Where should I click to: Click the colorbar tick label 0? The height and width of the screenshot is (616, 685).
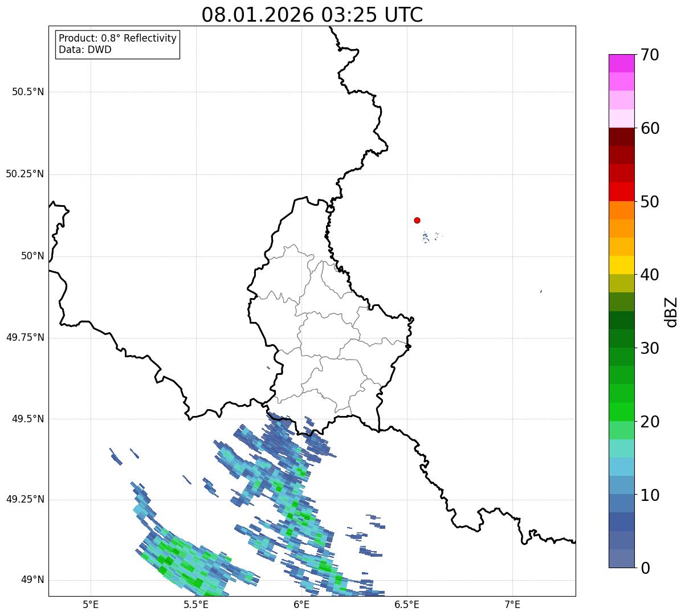point(645,568)
